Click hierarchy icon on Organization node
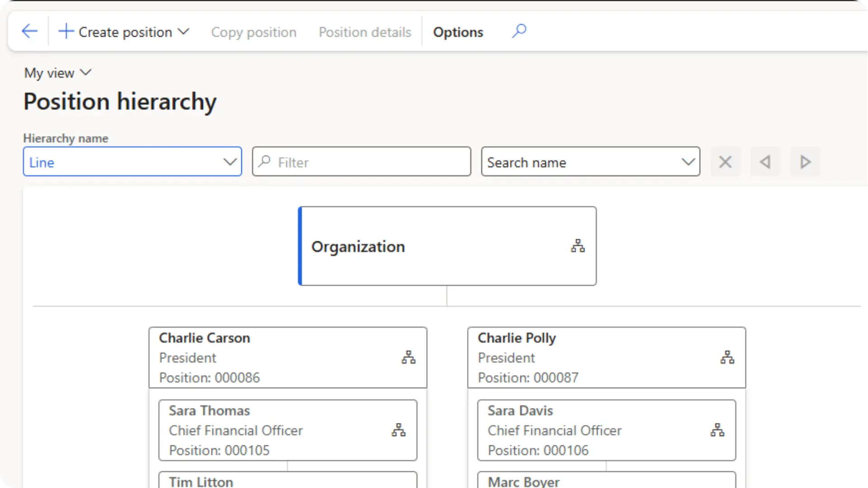The width and height of the screenshot is (868, 488). coord(577,246)
